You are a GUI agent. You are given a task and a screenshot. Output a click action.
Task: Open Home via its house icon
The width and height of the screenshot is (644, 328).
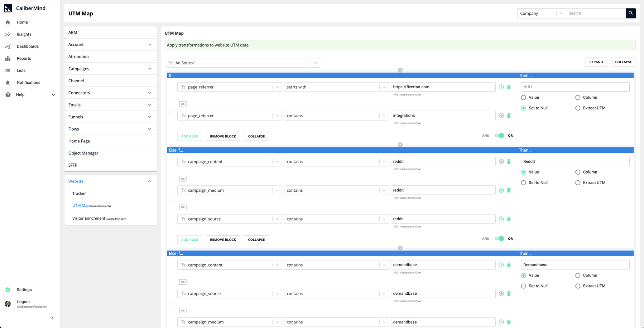pyautogui.click(x=8, y=22)
